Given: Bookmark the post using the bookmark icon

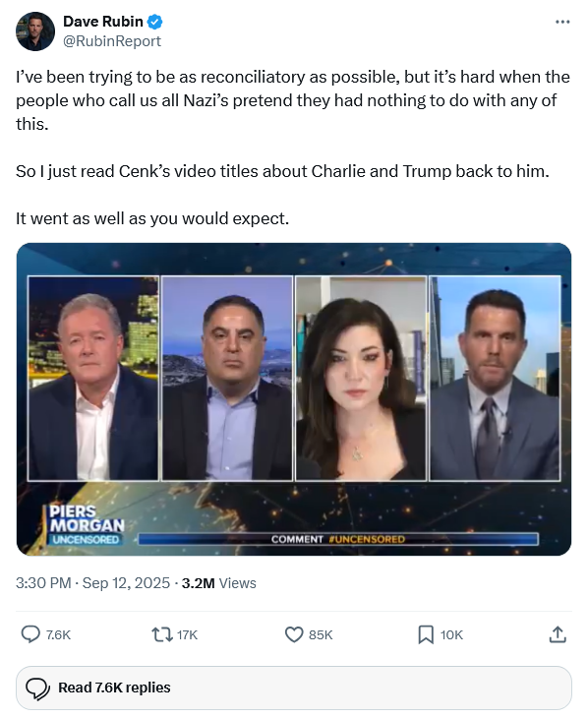Looking at the screenshot, I should point(426,634).
